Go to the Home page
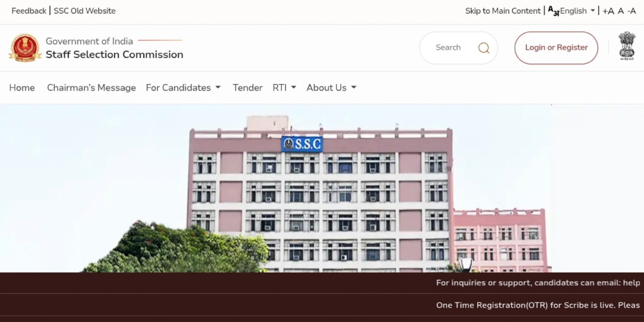The image size is (644, 322). click(x=22, y=87)
